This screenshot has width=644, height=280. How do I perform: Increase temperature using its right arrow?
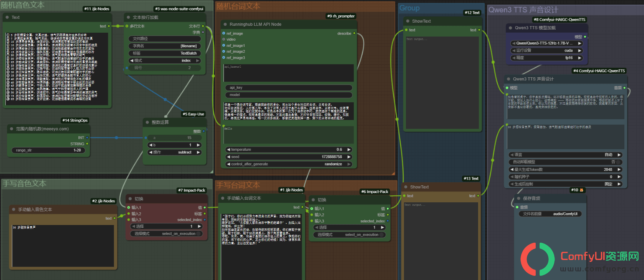coord(349,150)
